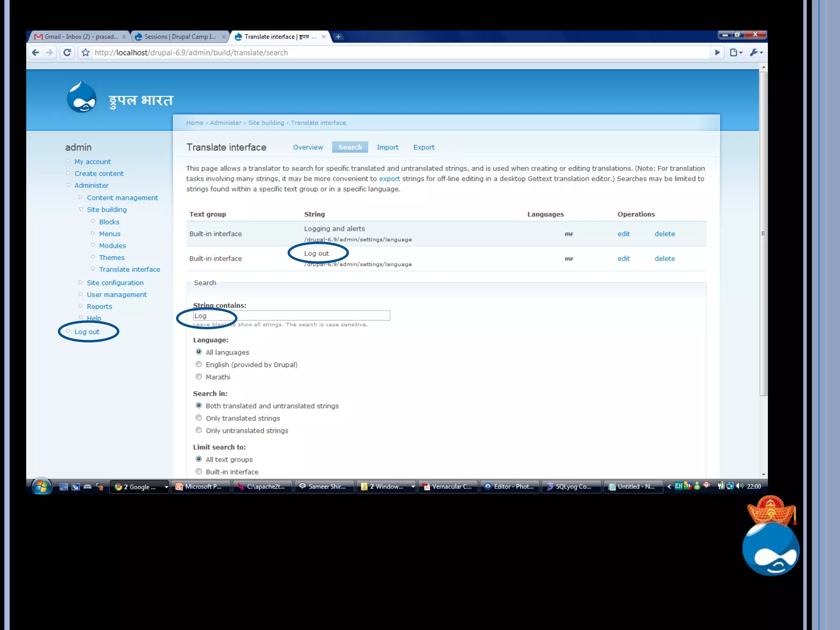Expand the Site configuration menu arrow
The height and width of the screenshot is (630, 840).
(81, 282)
